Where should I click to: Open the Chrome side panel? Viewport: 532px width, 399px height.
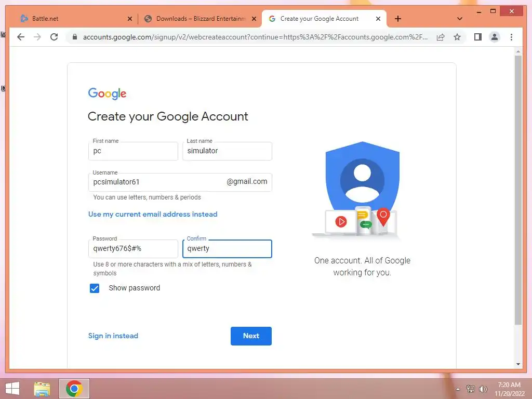[478, 37]
